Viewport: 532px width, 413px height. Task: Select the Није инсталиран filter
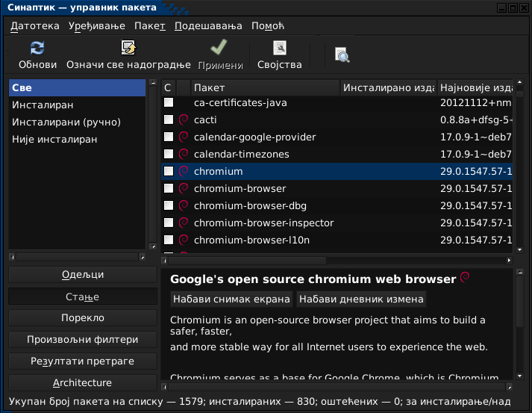[54, 139]
